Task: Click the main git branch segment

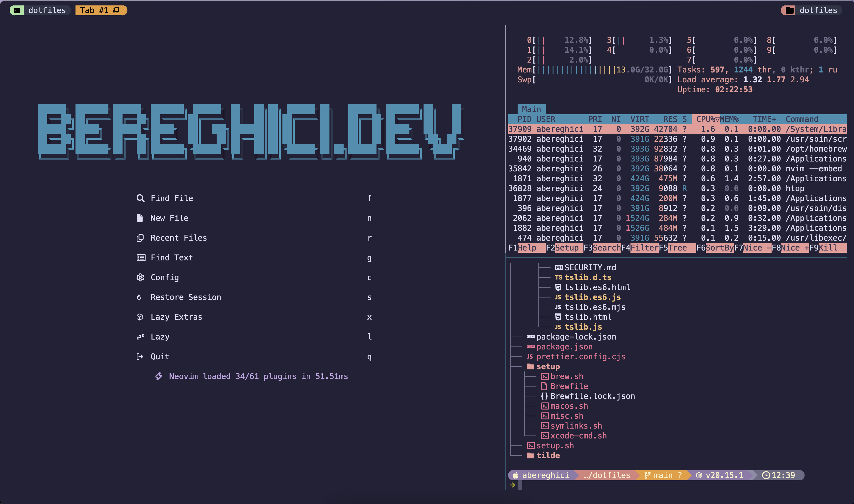Action: 663,475
